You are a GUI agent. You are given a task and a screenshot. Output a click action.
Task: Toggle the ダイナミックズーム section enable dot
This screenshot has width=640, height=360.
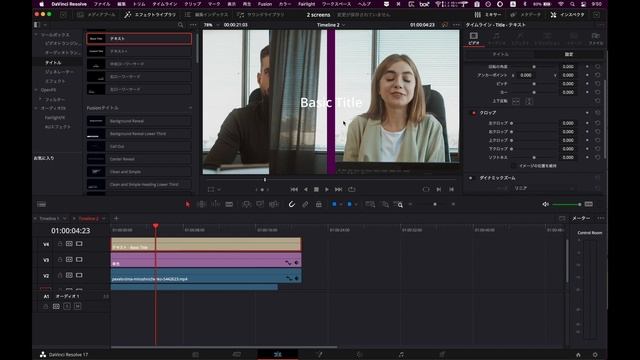click(x=471, y=178)
